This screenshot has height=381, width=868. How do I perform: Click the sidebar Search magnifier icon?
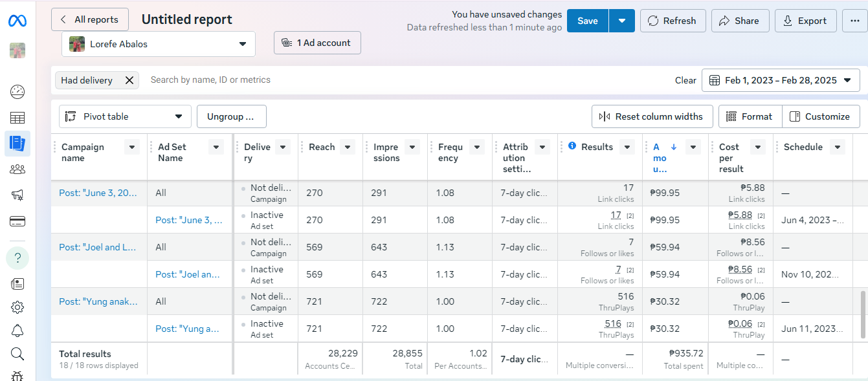click(17, 354)
